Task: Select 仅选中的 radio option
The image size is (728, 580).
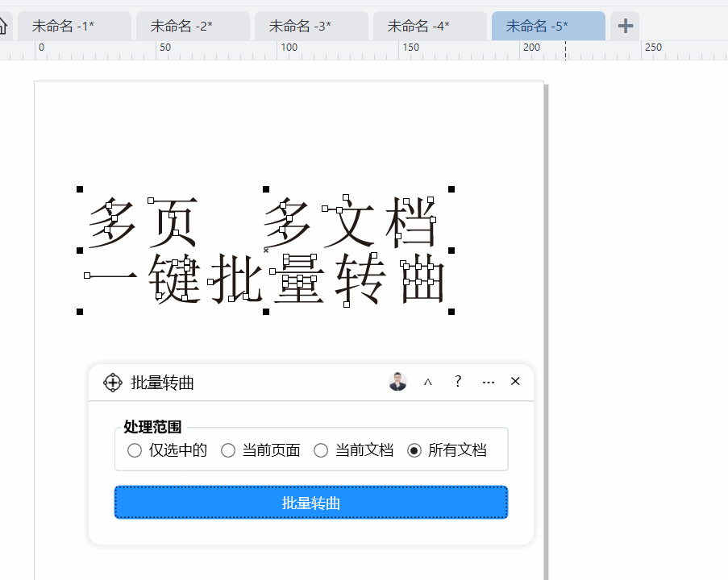Action: tap(135, 450)
